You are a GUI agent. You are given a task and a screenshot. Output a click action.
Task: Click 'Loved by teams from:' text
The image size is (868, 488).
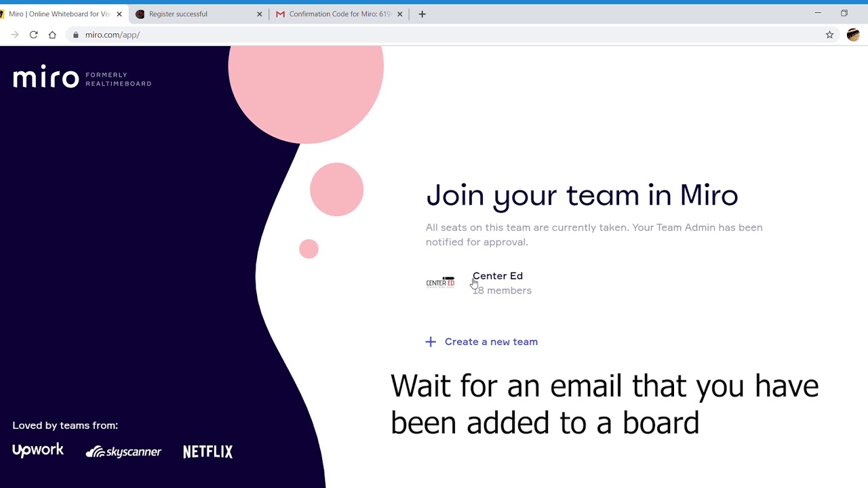(x=65, y=426)
